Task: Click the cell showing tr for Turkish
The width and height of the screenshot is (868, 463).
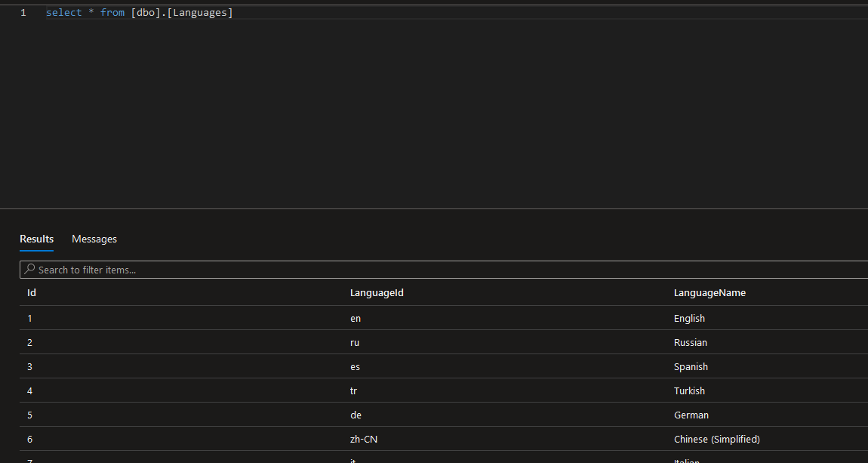Action: click(x=353, y=390)
